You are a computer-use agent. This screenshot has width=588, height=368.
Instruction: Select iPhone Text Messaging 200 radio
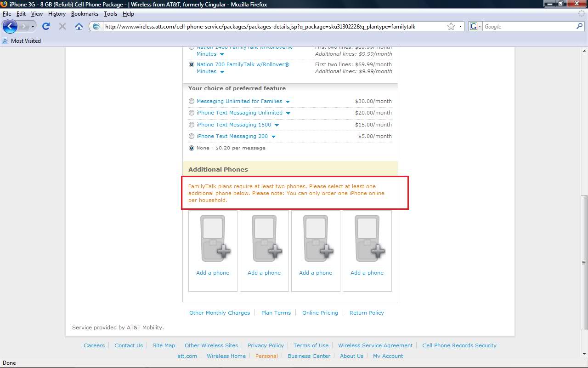coord(192,136)
